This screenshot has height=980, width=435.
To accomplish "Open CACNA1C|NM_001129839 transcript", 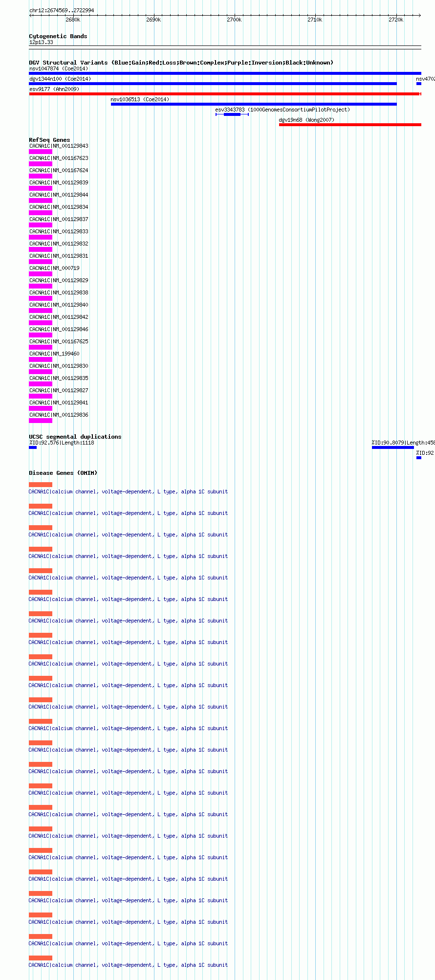I will point(59,182).
